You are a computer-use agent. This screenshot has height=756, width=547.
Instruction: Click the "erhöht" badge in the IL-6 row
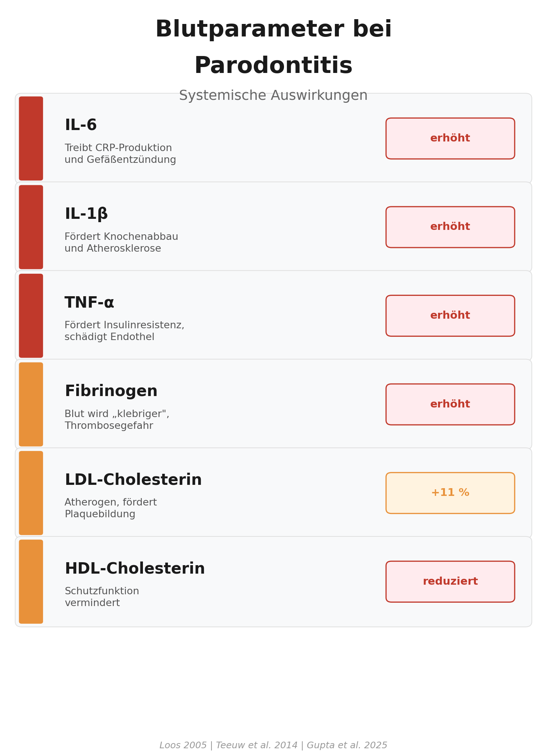450,139
